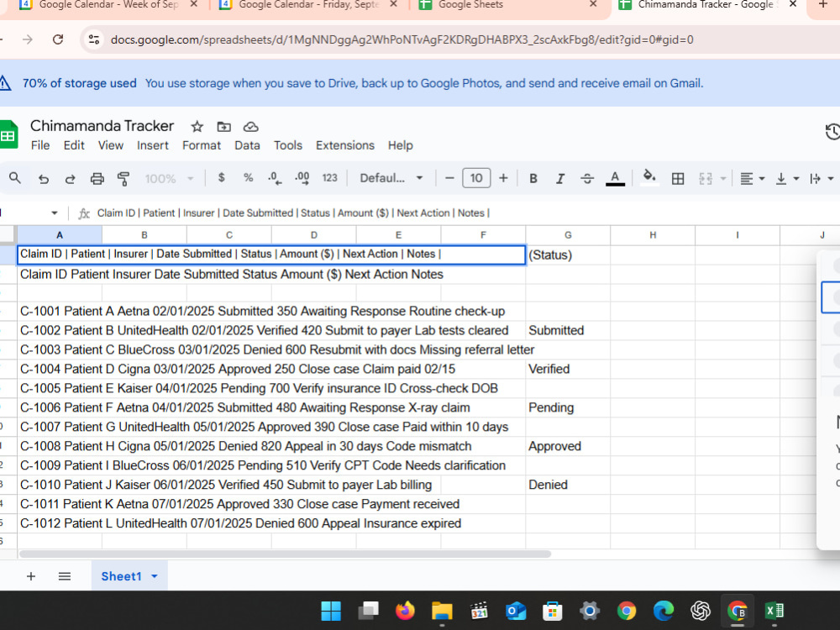Open Excel from the taskbar
Viewport: 840px width, 630px height.
click(774, 611)
